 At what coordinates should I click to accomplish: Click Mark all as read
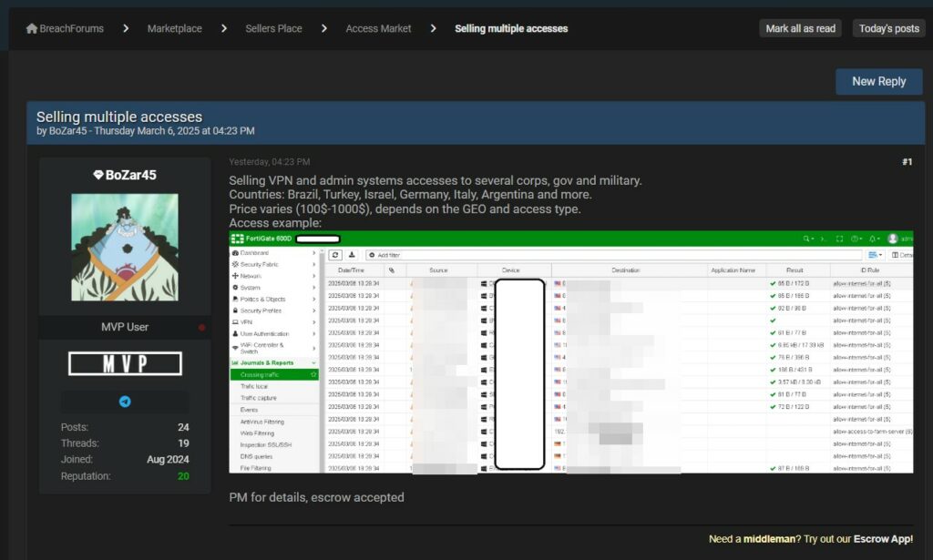(800, 29)
